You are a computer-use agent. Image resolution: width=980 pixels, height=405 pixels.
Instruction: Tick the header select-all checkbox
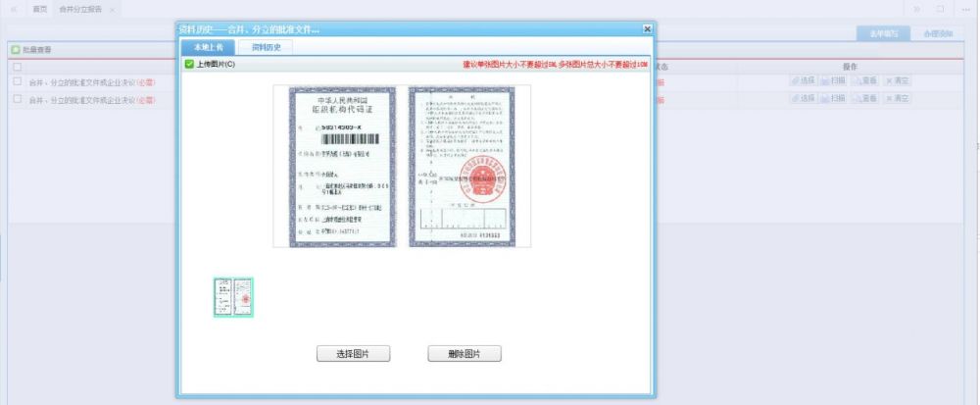tap(18, 67)
